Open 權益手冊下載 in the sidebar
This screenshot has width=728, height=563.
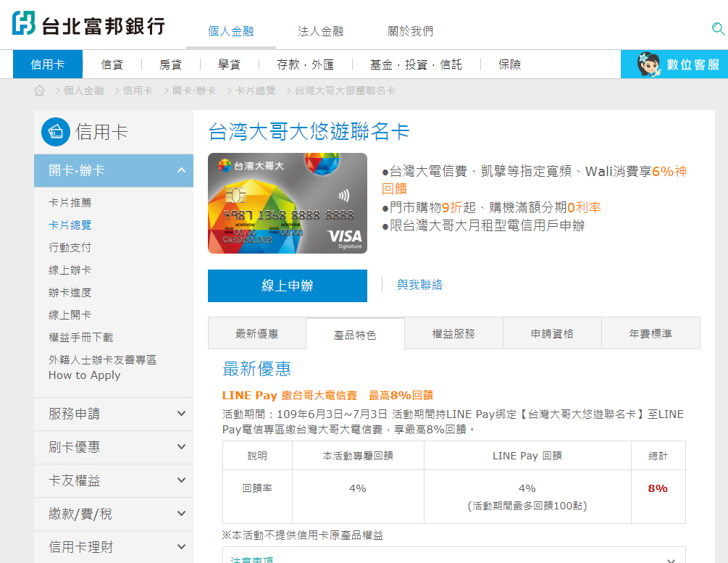(81, 337)
